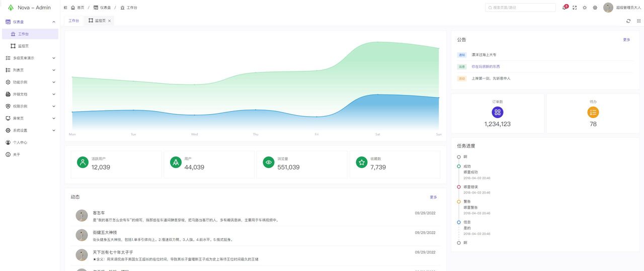Expand the 异常页 sidebar menu
The image size is (644, 271).
30,118
